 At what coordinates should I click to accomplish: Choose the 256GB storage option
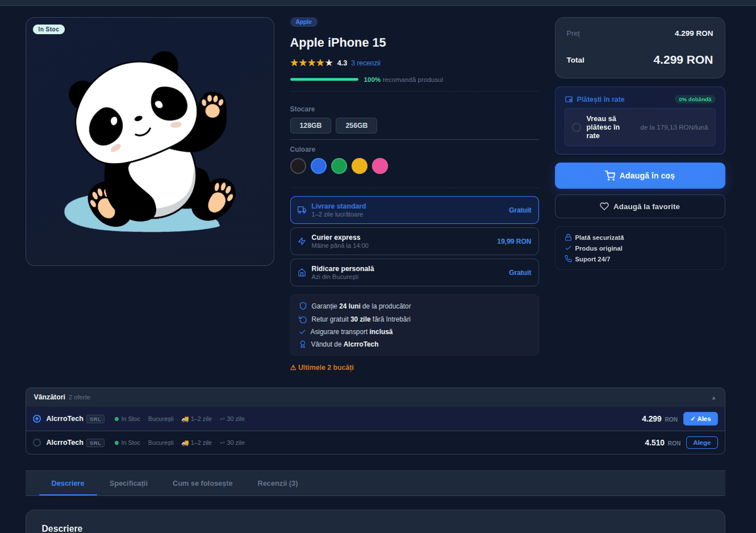(357, 125)
